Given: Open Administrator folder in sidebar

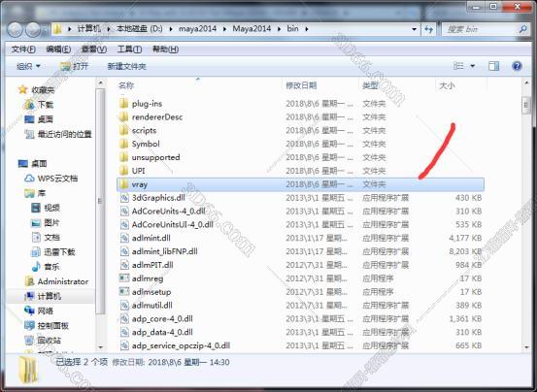Looking at the screenshot, I should click(63, 281).
